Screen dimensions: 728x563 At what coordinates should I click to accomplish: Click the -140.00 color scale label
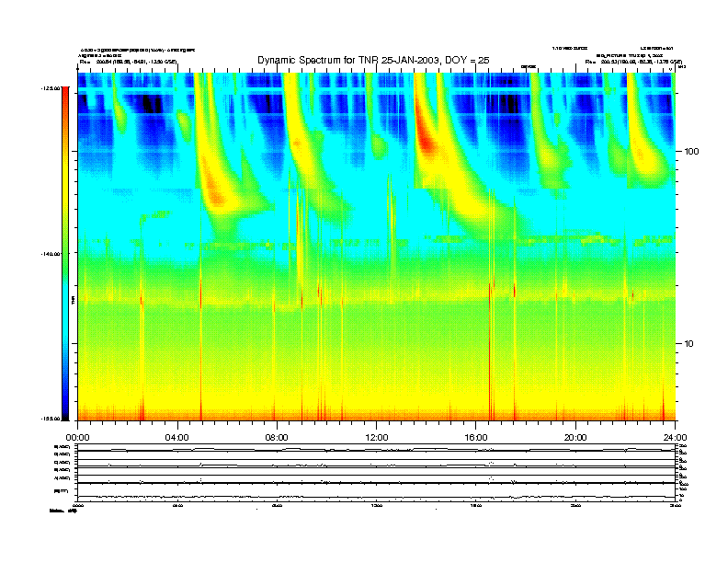tap(51, 254)
